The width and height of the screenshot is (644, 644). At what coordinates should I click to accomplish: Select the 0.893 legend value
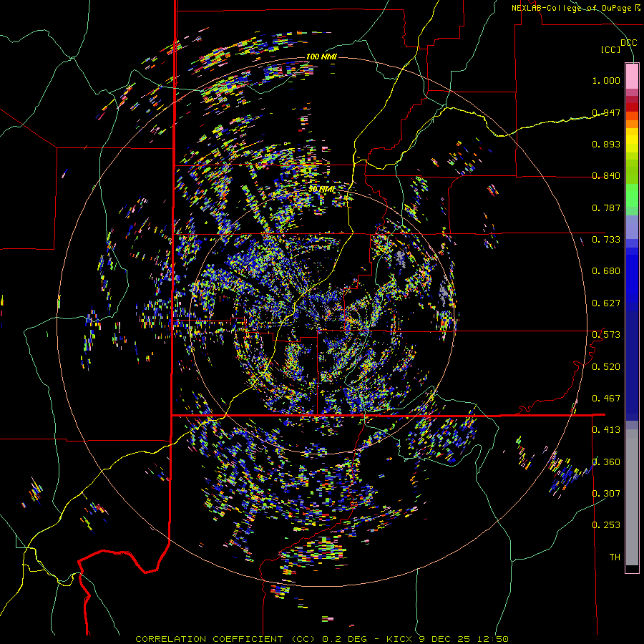(x=606, y=144)
